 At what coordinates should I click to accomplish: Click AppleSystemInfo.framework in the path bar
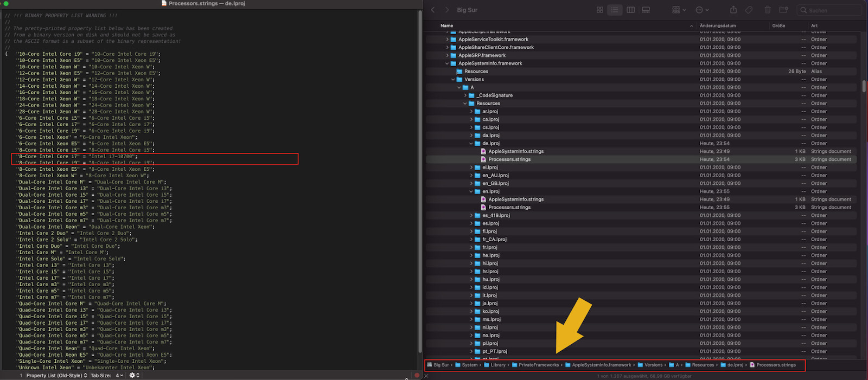point(598,365)
